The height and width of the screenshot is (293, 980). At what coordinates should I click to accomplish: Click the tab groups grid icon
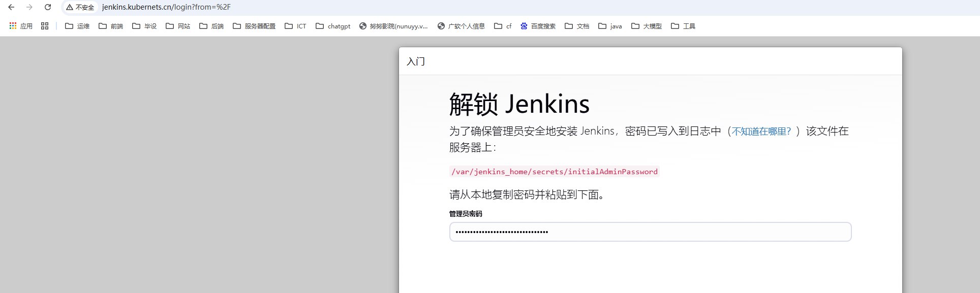45,26
